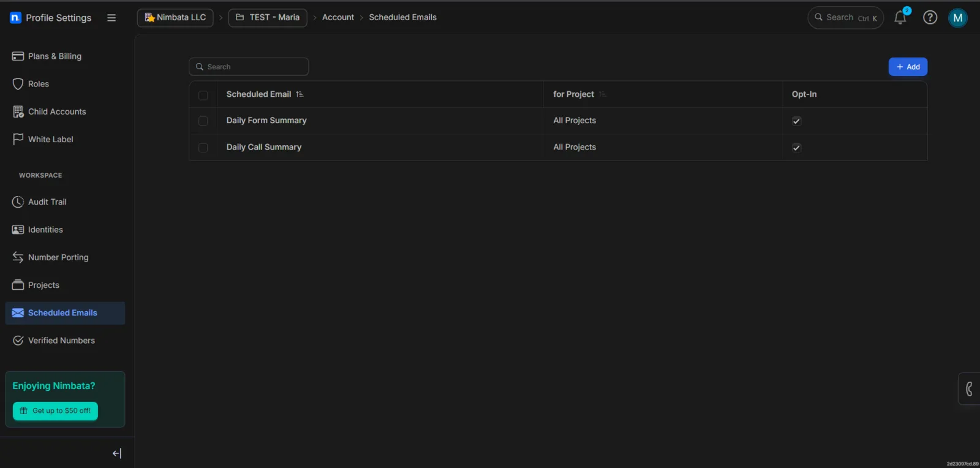Screen dimensions: 980x468
Task: Tick the select-all header checkbox
Action: [203, 95]
